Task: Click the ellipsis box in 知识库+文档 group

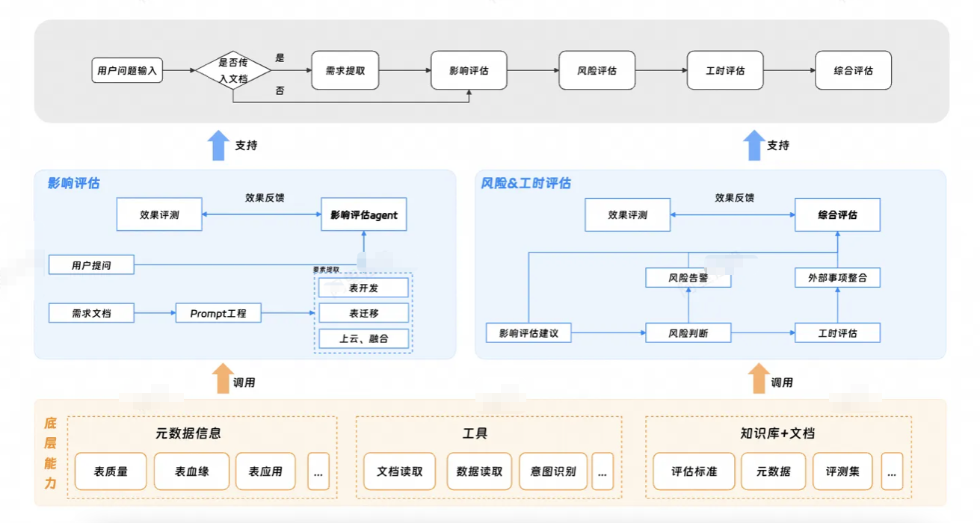Action: tap(892, 471)
